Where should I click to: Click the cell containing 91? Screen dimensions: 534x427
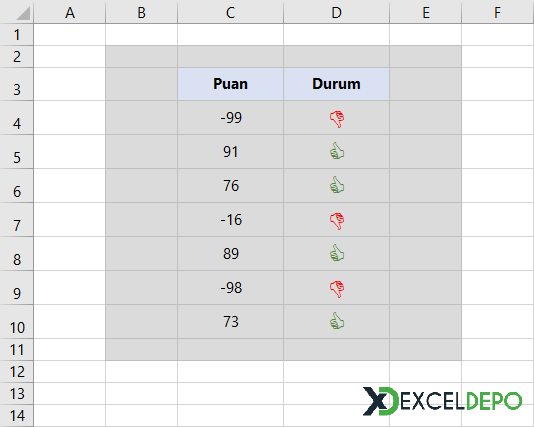pos(230,152)
